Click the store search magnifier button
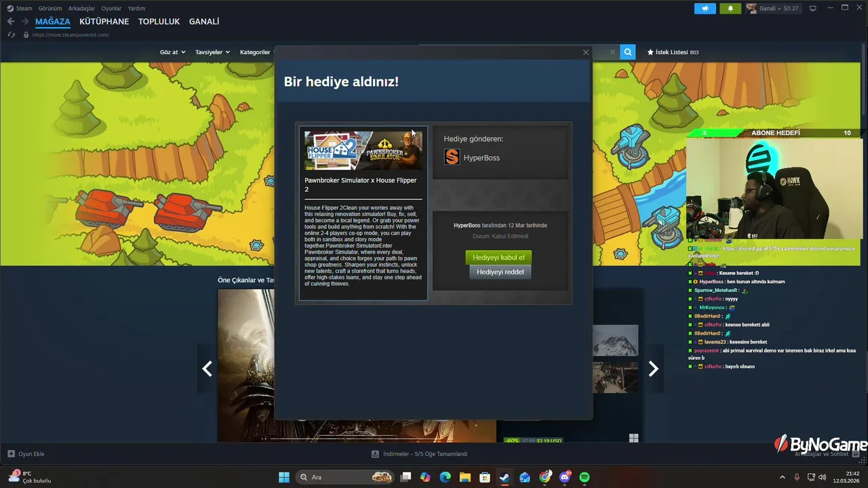This screenshot has width=868, height=488. tap(628, 52)
